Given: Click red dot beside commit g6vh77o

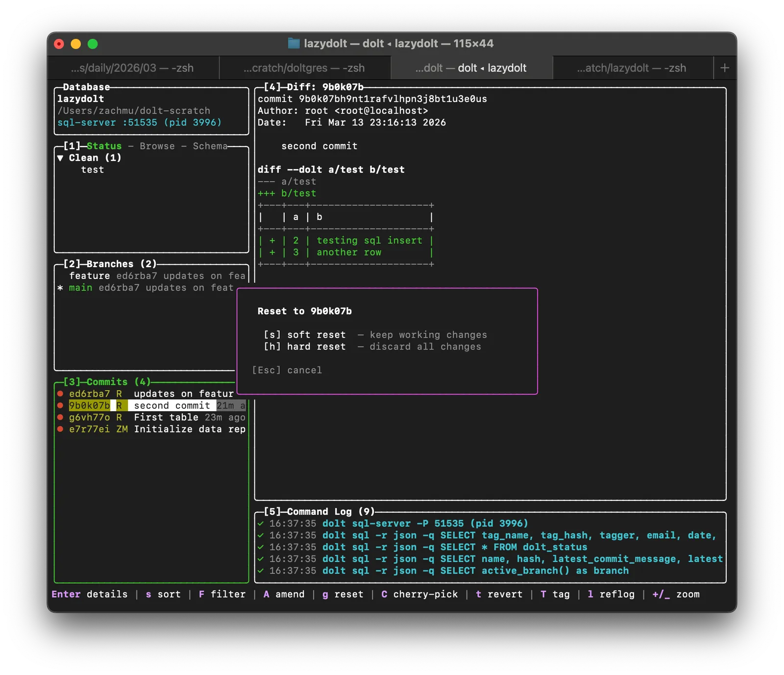Looking at the screenshot, I should tap(60, 417).
